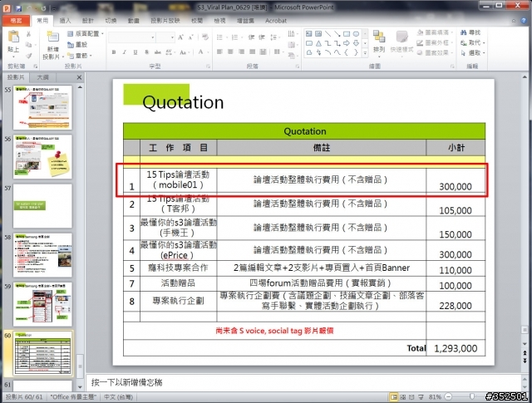The width and height of the screenshot is (532, 403).
Task: Decrease font size with the small A icon
Action: [x=190, y=37]
